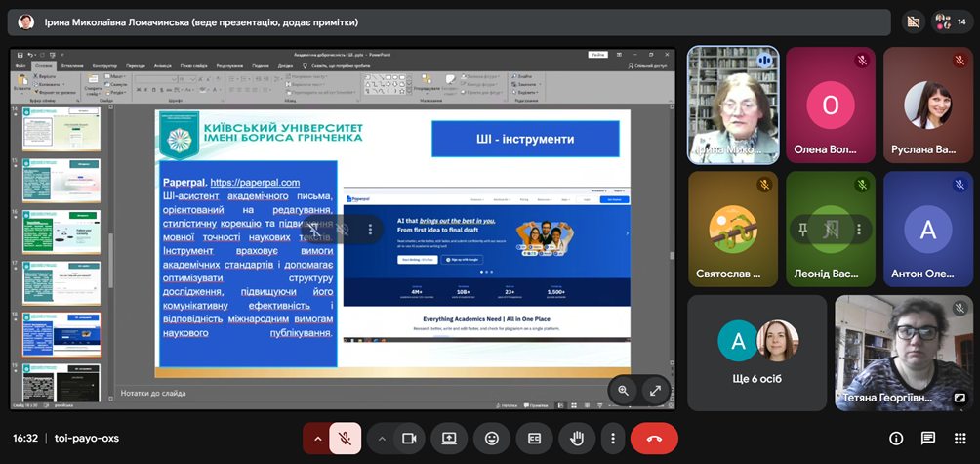This screenshot has height=464, width=980.
Task: Open meeting details info icon
Action: point(896,439)
